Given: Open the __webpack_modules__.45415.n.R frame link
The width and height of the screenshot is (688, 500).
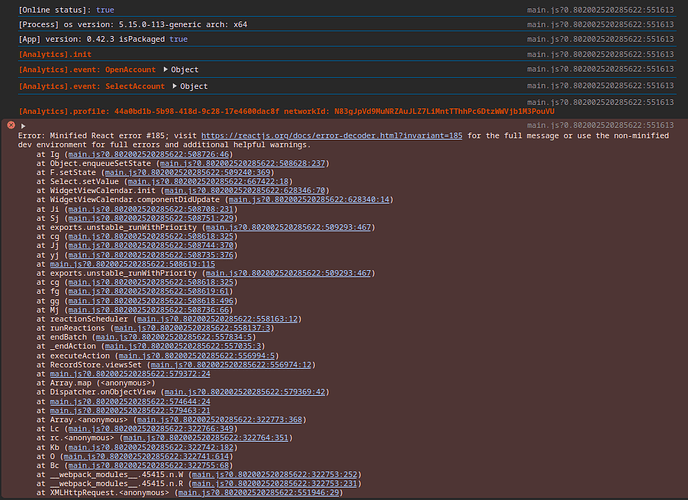Looking at the screenshot, I should (275, 484).
